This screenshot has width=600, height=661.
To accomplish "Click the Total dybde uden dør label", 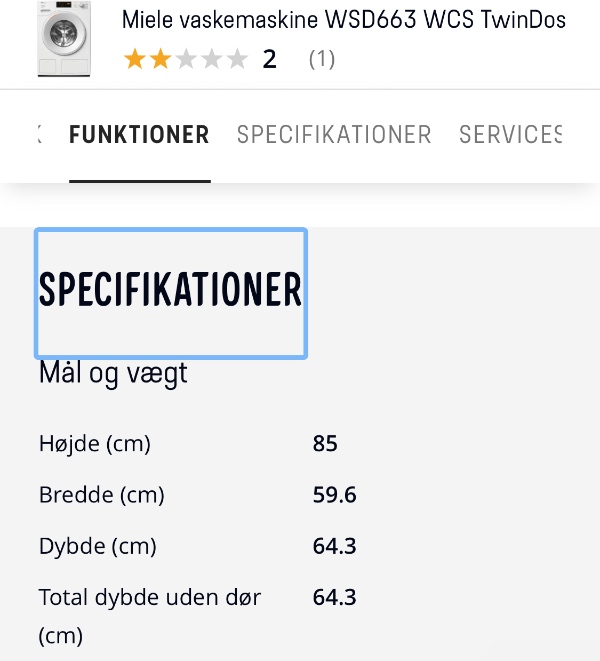I will click(150, 598).
